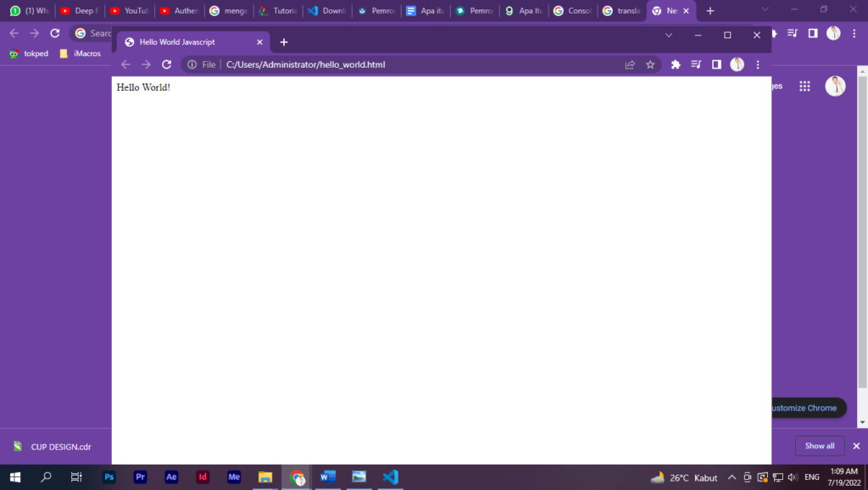Open the Windows Start menu
Screen dimensions: 868x490
tap(15, 477)
